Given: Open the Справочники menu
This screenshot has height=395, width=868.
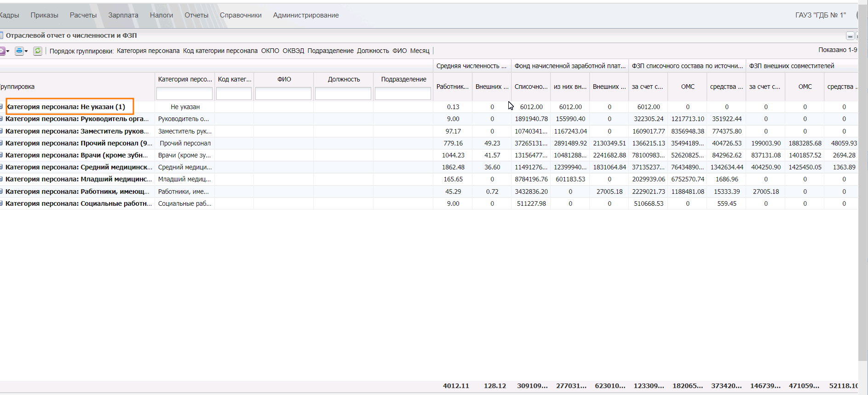Looking at the screenshot, I should point(241,15).
